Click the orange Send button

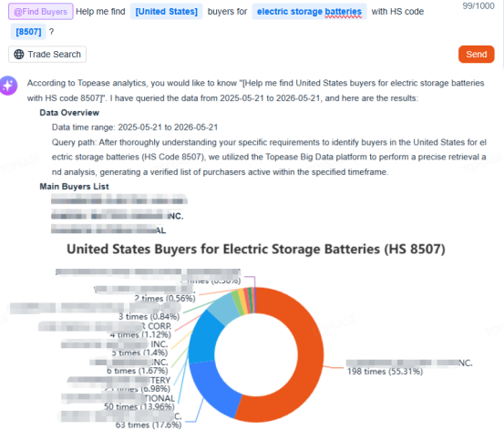tap(476, 55)
